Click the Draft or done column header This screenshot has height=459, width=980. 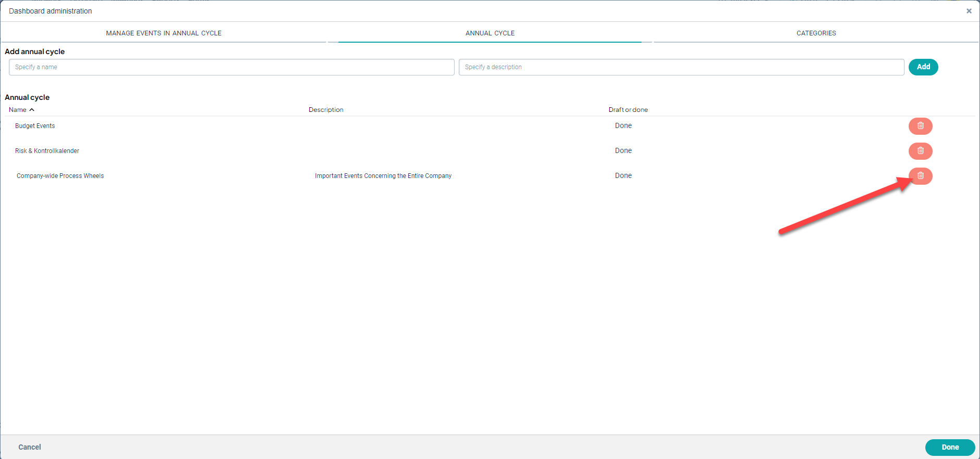click(x=628, y=110)
